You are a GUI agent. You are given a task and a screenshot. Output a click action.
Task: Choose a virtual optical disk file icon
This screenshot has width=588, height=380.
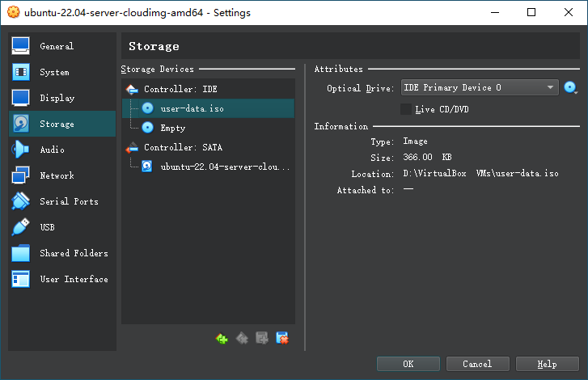pos(570,87)
